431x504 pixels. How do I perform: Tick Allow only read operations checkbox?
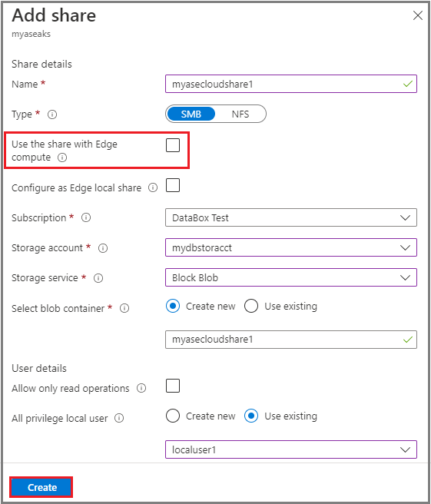(173, 386)
